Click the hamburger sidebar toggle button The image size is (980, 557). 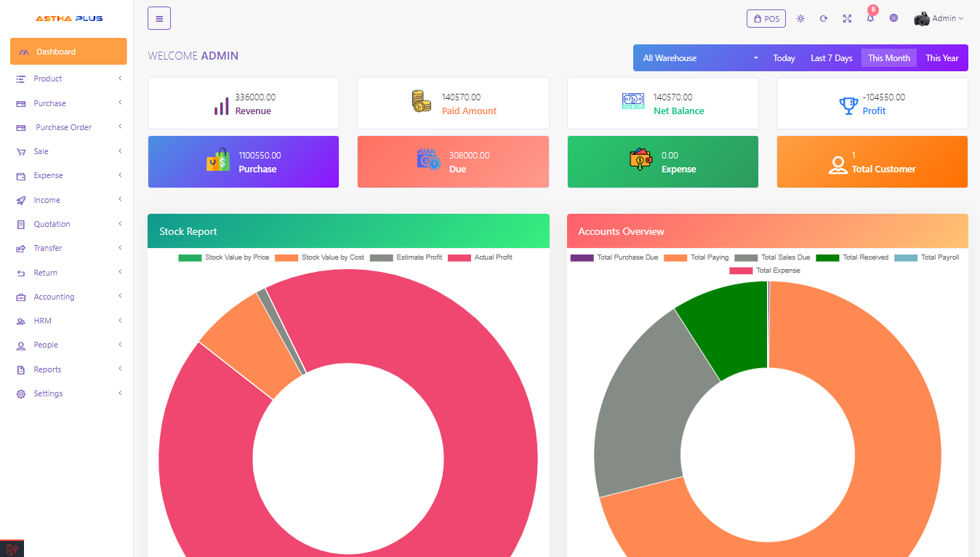pos(159,18)
